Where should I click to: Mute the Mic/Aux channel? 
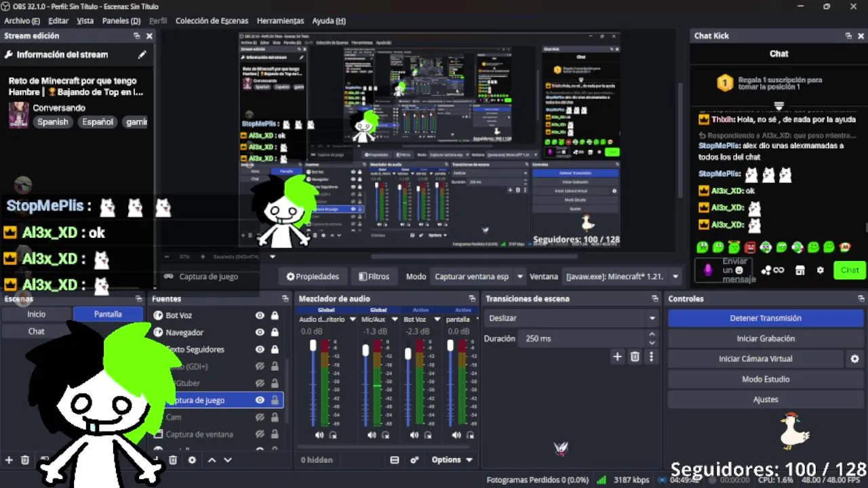click(372, 435)
